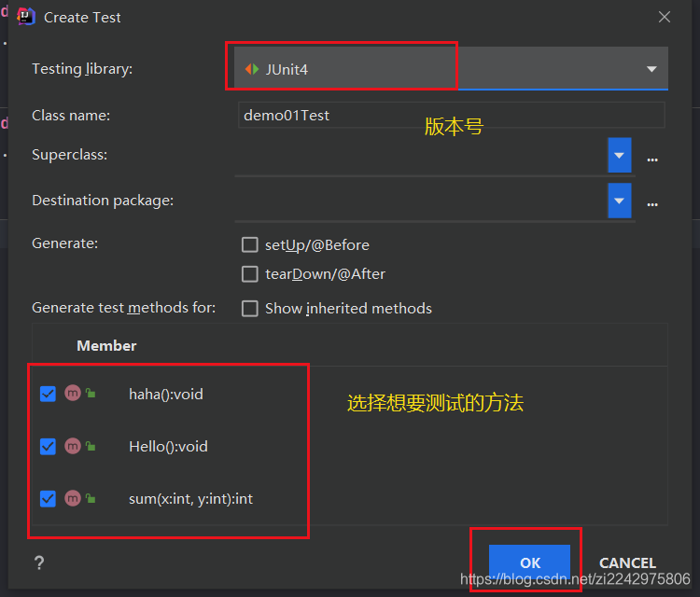Click the CANCEL button
The height and width of the screenshot is (597, 700).
627,562
